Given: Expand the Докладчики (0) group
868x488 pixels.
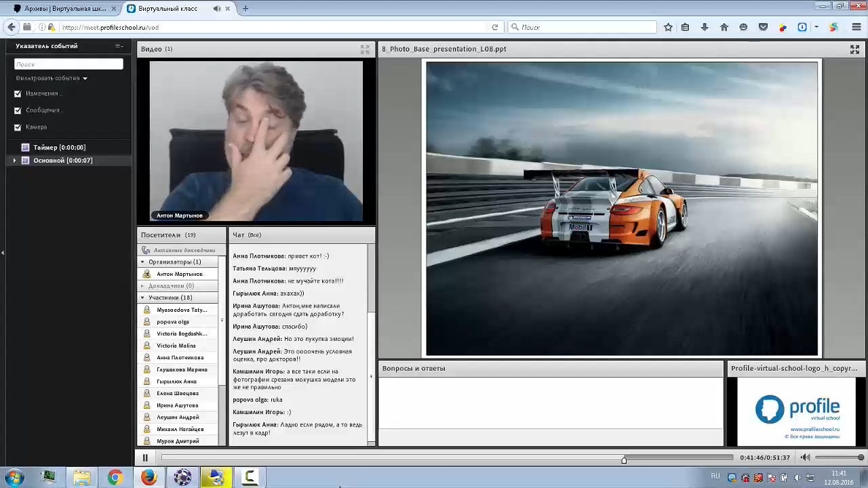Looking at the screenshot, I should [142, 286].
